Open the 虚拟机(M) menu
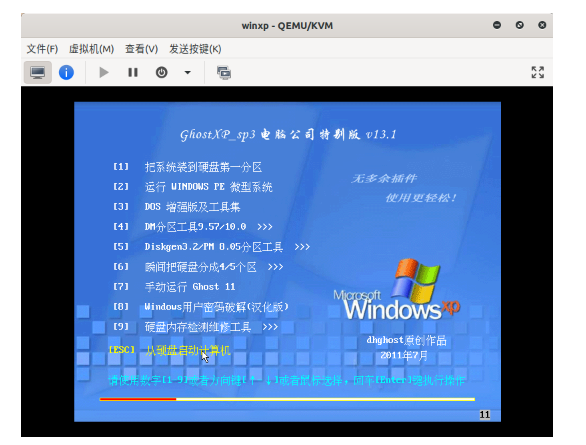This screenshot has width=586, height=445. tap(91, 49)
